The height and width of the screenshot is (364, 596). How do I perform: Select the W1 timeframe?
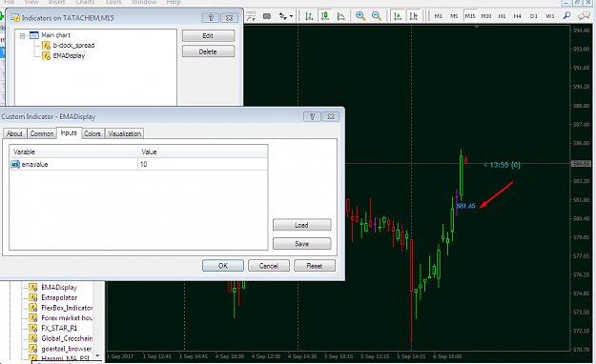[x=549, y=16]
